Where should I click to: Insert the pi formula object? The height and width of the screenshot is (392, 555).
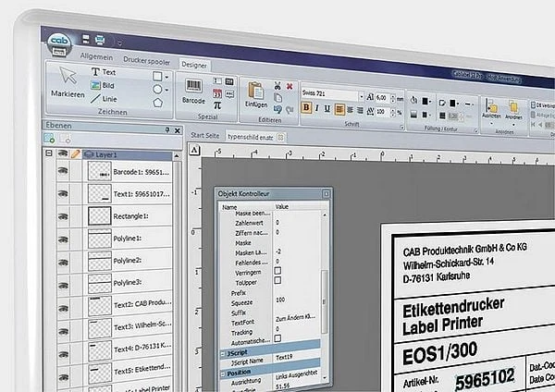pyautogui.click(x=217, y=105)
